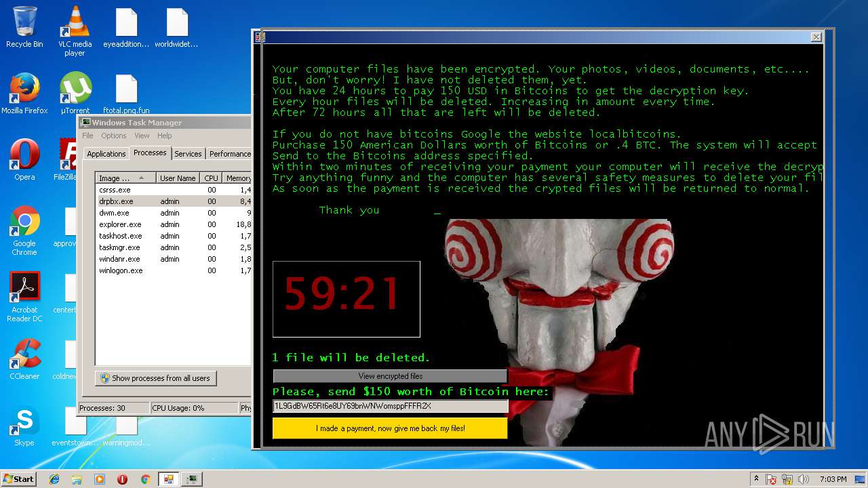This screenshot has width=868, height=488.
Task: Click the Windows Task Manager title bar
Action: pyautogui.click(x=165, y=123)
